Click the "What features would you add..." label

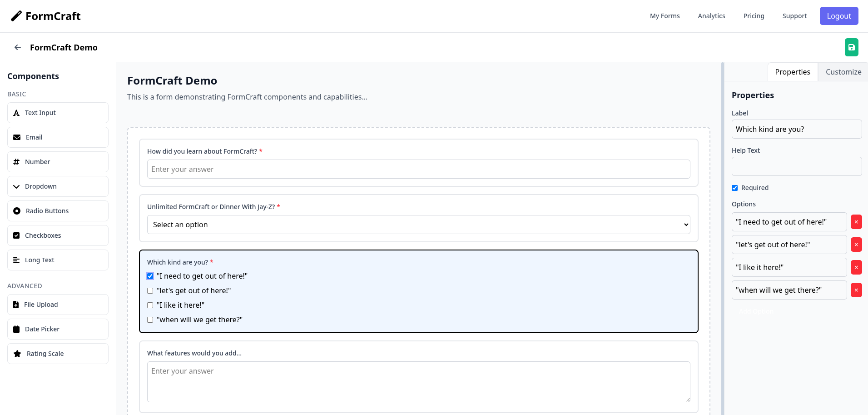click(x=194, y=353)
